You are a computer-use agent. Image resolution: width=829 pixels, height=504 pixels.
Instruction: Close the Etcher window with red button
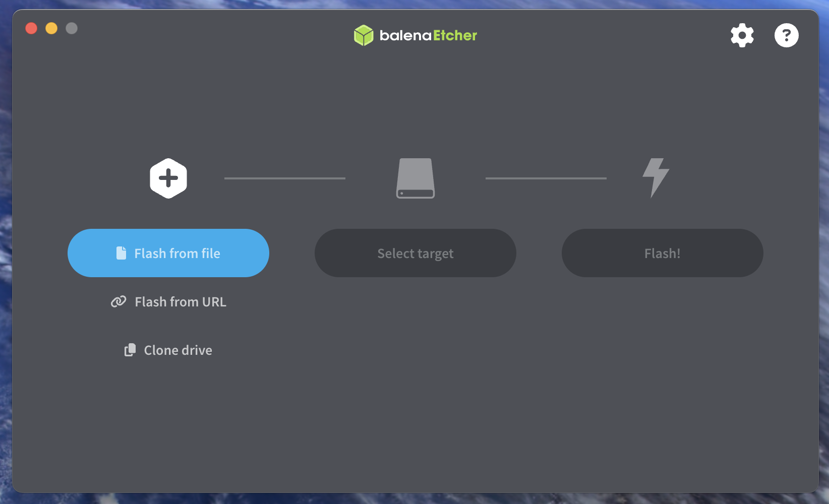31,28
